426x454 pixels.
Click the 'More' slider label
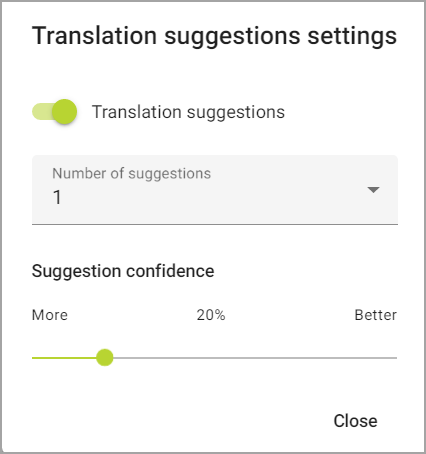pos(50,315)
